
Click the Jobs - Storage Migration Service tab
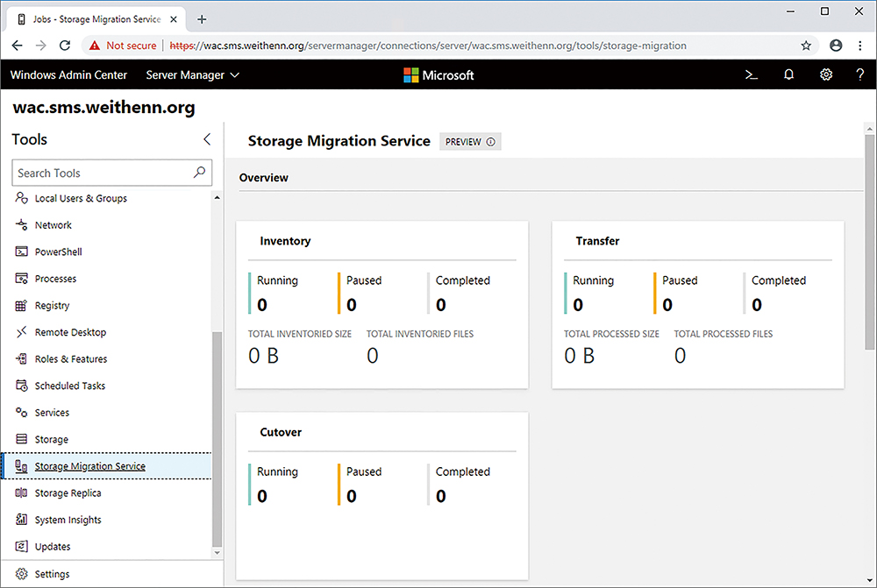click(96, 19)
